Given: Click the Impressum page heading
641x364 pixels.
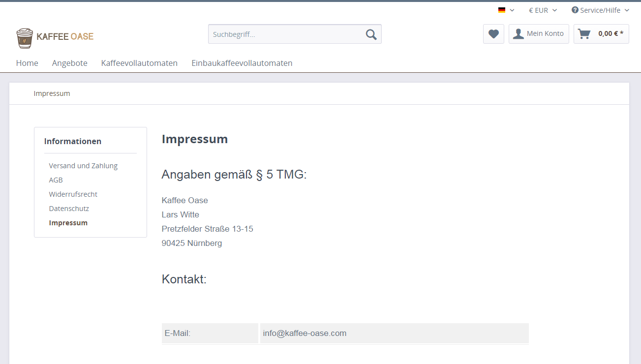Looking at the screenshot, I should click(x=195, y=139).
